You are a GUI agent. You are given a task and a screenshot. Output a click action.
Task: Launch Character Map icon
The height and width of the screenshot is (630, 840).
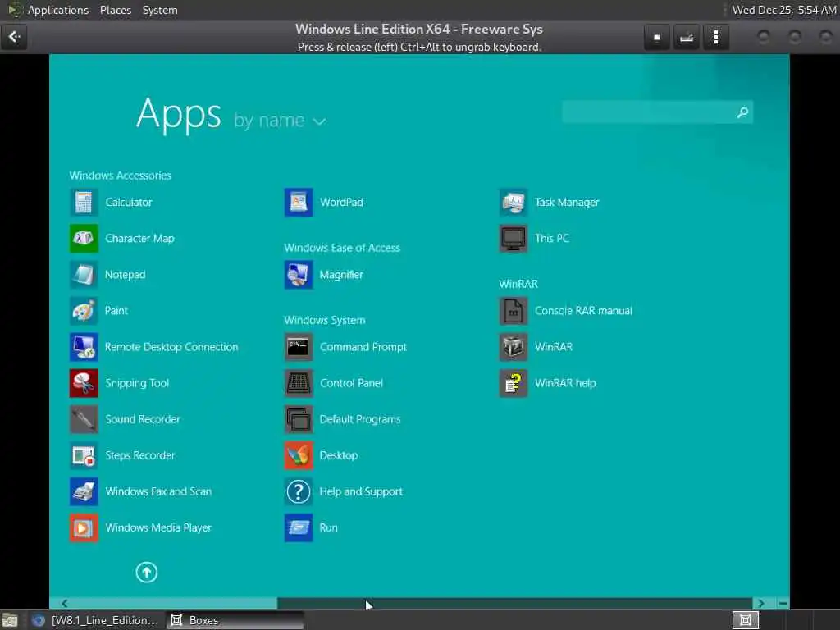click(84, 239)
